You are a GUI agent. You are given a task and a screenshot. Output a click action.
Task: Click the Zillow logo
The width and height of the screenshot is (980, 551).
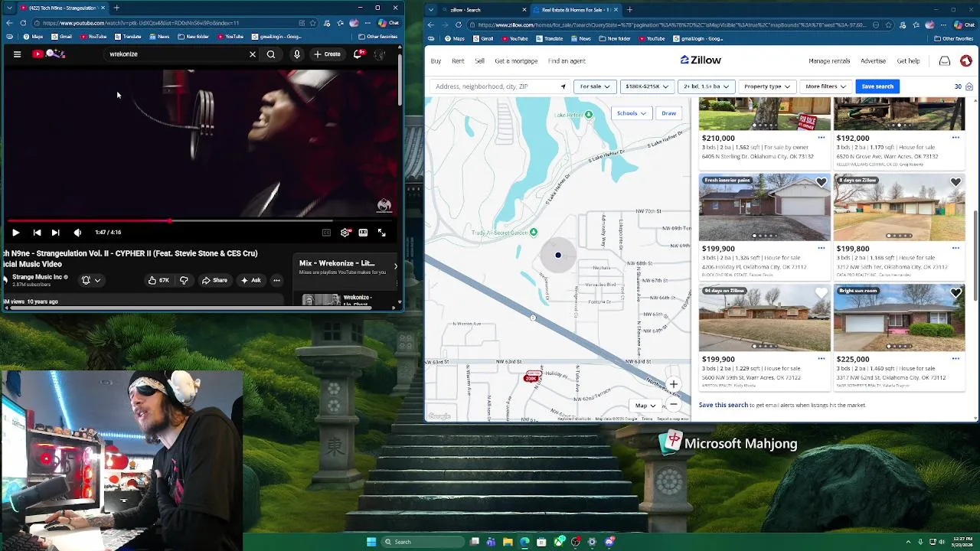point(701,60)
